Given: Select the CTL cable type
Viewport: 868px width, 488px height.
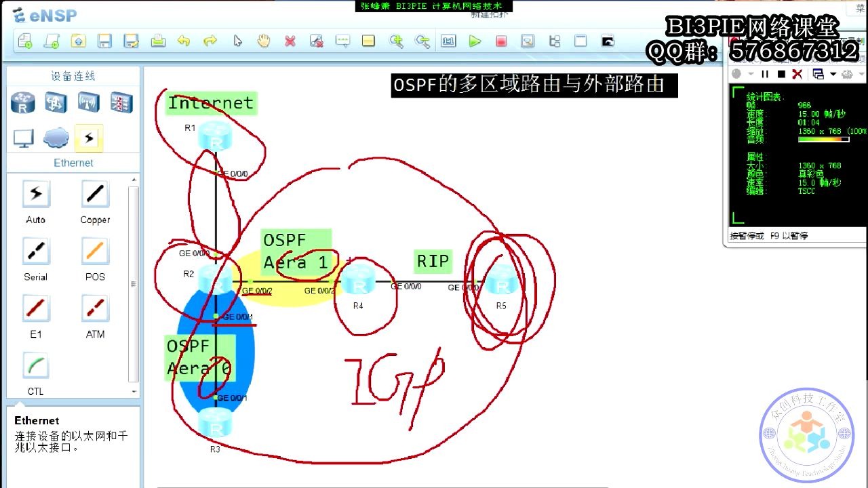Looking at the screenshot, I should click(36, 365).
